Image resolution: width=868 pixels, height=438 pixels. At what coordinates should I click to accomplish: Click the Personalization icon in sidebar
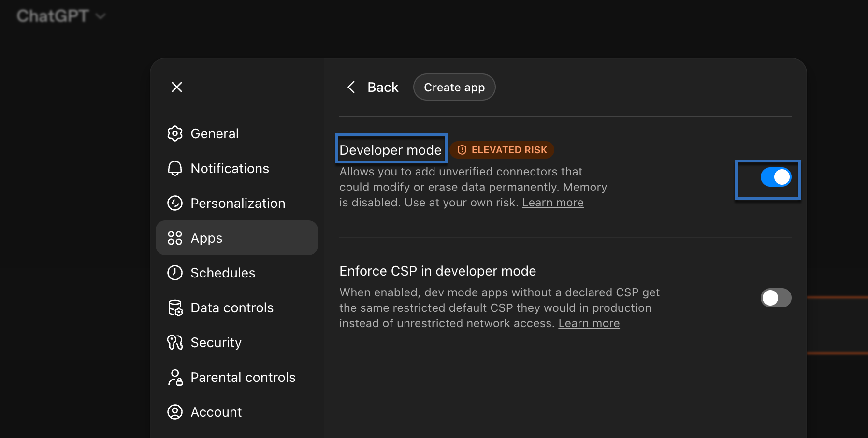[x=175, y=203]
